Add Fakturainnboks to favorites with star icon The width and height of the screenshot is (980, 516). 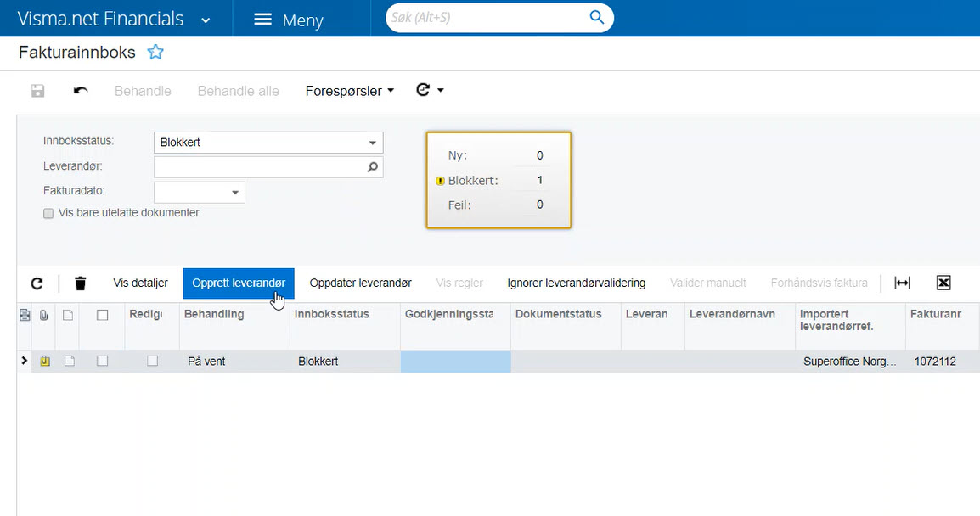[155, 52]
